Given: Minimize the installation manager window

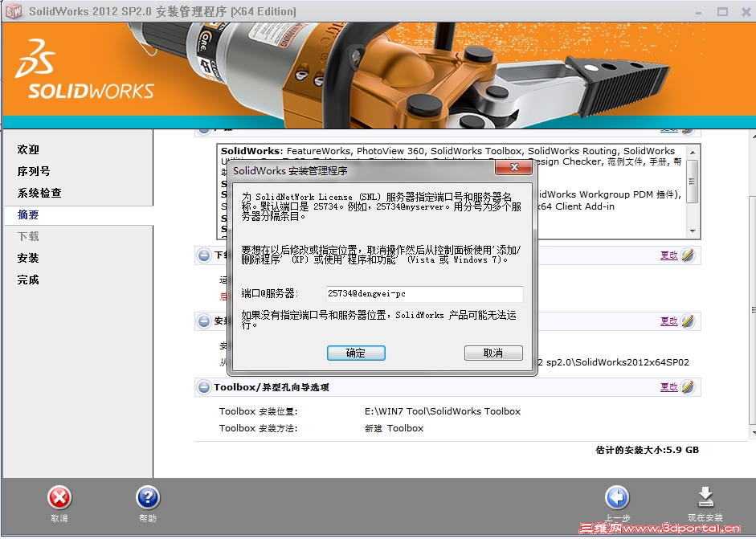Looking at the screenshot, I should pos(698,11).
